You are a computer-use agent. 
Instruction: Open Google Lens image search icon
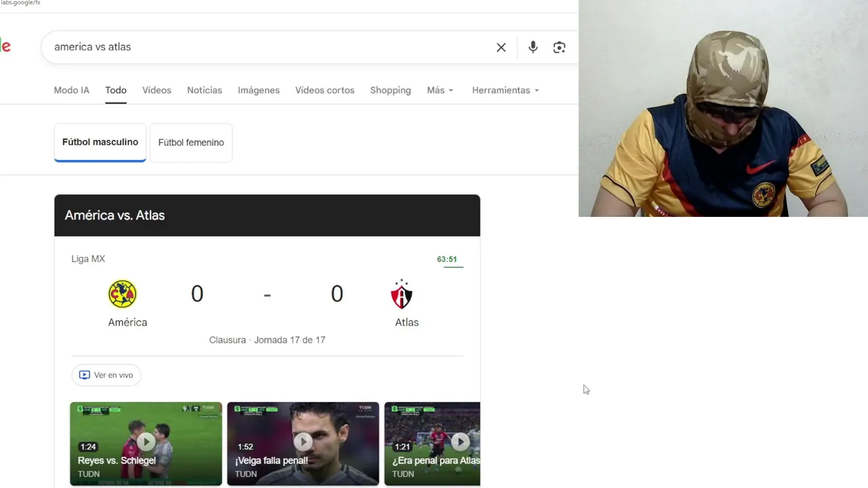(559, 47)
